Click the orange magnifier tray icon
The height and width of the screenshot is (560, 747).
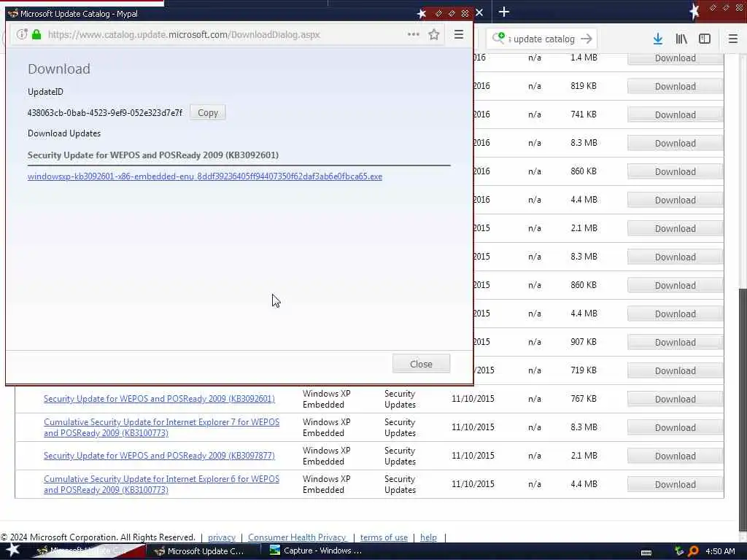coord(694,551)
